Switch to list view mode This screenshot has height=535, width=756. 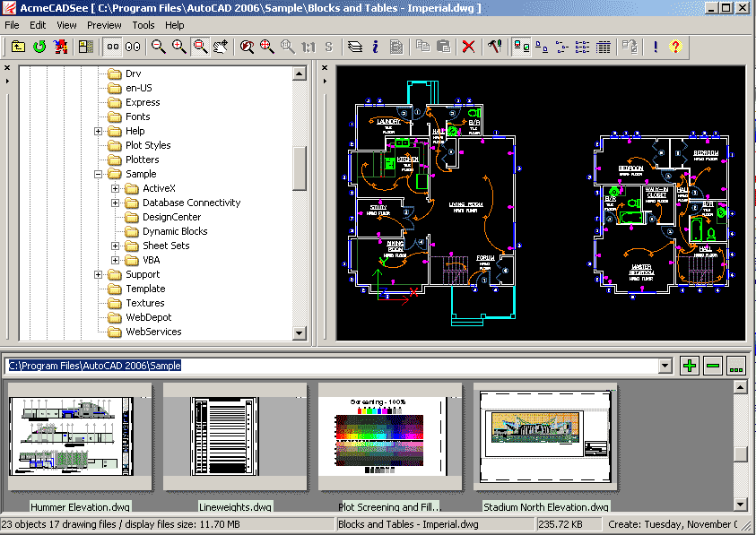[x=582, y=47]
